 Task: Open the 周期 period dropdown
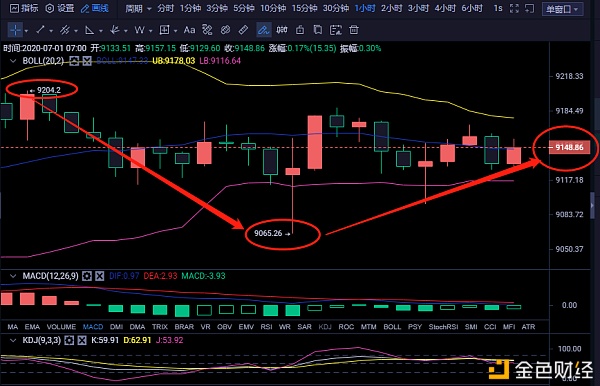[138, 8]
